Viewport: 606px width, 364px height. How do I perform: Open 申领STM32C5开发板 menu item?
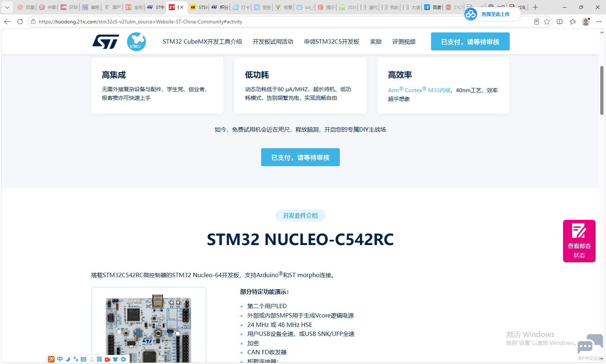pos(332,42)
